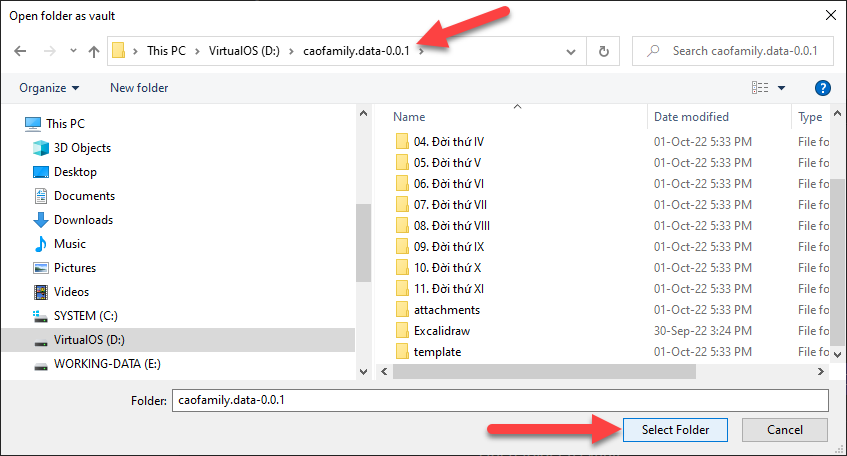
Task: Select 3D Objects in navigation pane
Action: click(x=82, y=148)
